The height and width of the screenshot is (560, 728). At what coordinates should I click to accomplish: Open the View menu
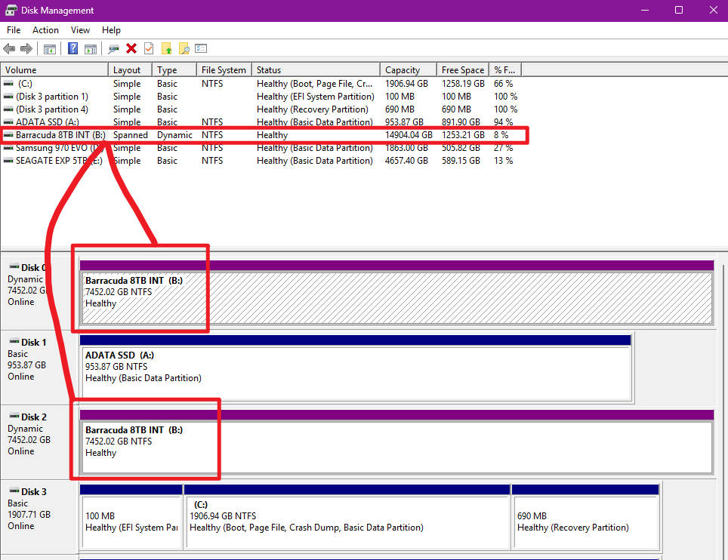click(x=80, y=30)
